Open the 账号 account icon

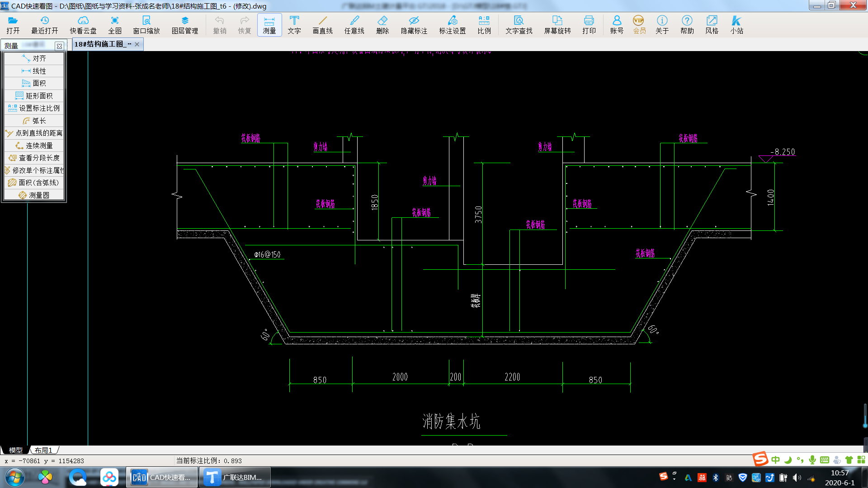click(617, 25)
